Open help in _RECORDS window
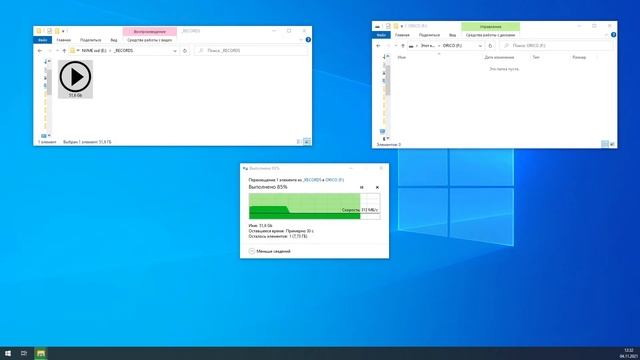The image size is (640, 360). tap(308, 40)
